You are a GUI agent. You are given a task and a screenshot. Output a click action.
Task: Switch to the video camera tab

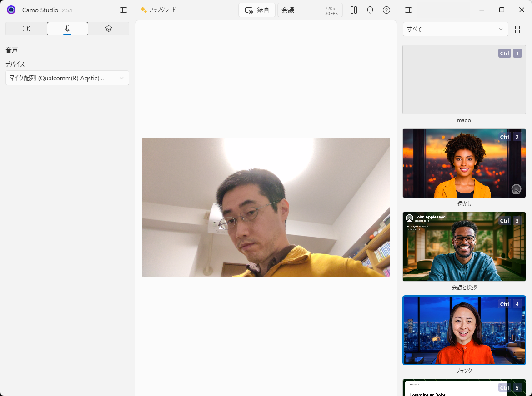pyautogui.click(x=26, y=29)
